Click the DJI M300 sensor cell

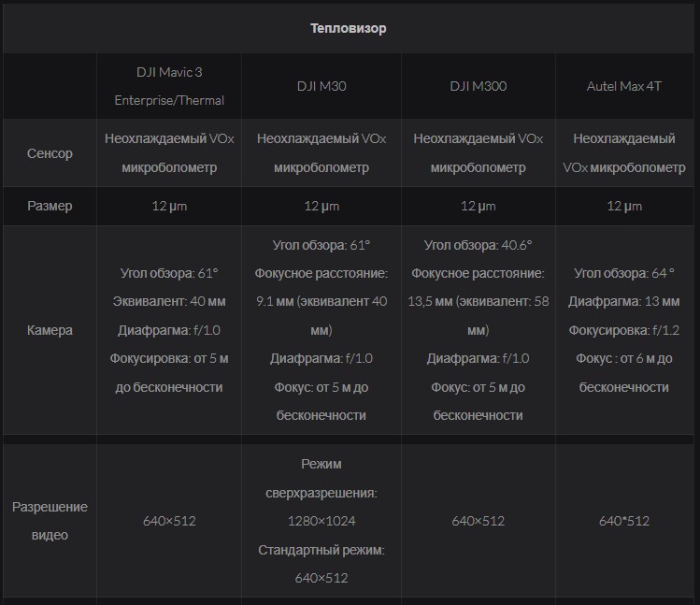[479, 152]
